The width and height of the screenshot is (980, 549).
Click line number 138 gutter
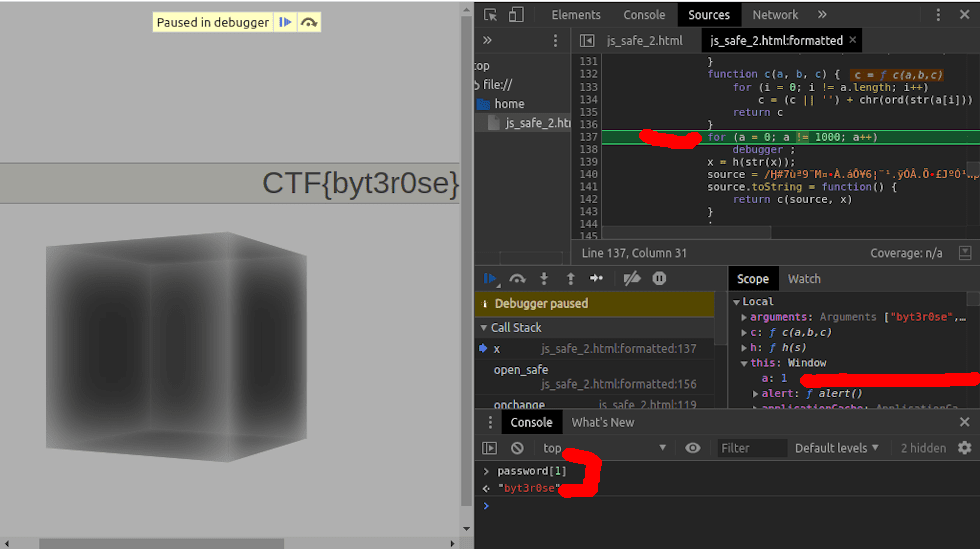tap(588, 149)
